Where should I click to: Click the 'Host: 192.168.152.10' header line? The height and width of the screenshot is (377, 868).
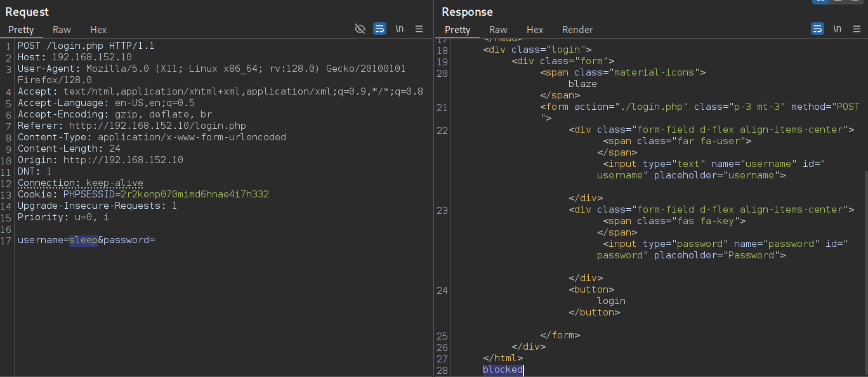[75, 57]
